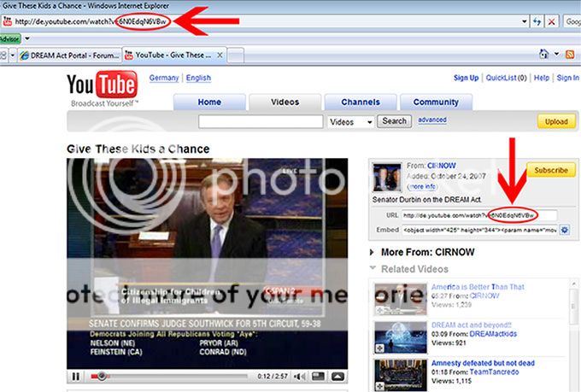Open a new blank browser tab
Image resolution: width=581 pixels, height=392 pixels.
click(x=235, y=56)
